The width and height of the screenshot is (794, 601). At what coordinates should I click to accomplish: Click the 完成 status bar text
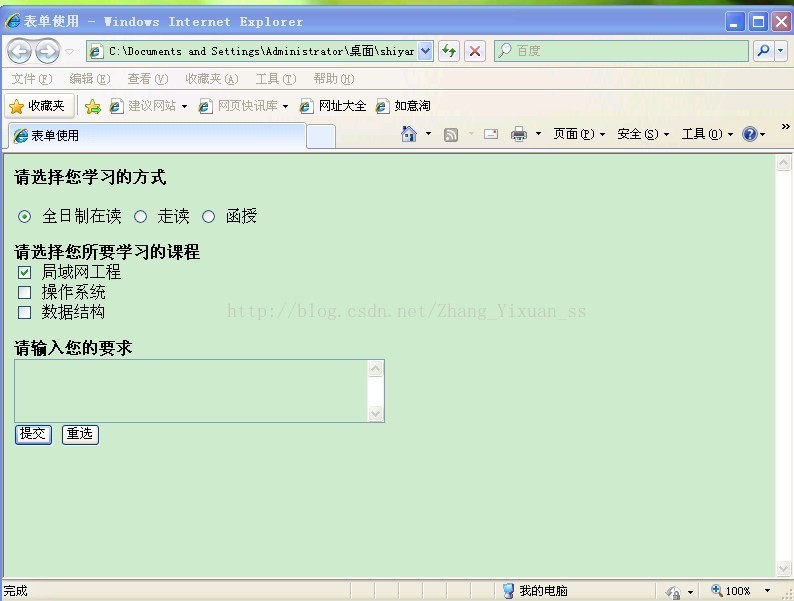[x=16, y=591]
